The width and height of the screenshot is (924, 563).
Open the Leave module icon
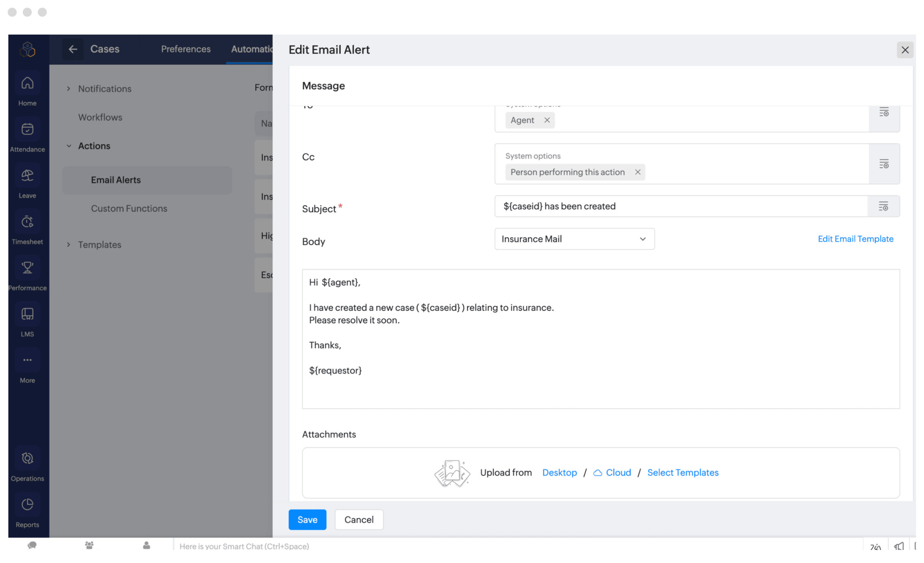(x=27, y=176)
